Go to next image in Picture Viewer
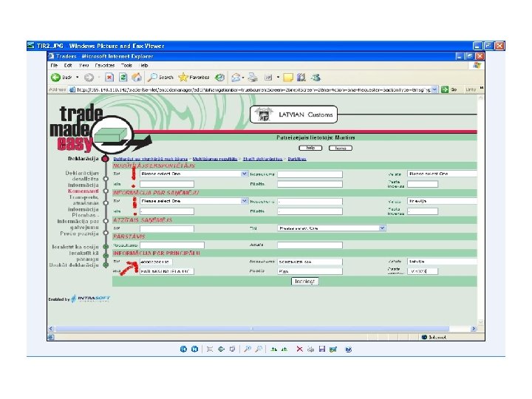Image resolution: width=532 pixels, height=399 pixels. (194, 349)
